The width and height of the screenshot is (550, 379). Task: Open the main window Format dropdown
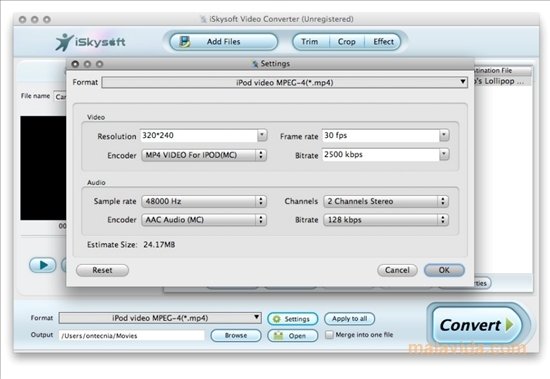(x=160, y=318)
